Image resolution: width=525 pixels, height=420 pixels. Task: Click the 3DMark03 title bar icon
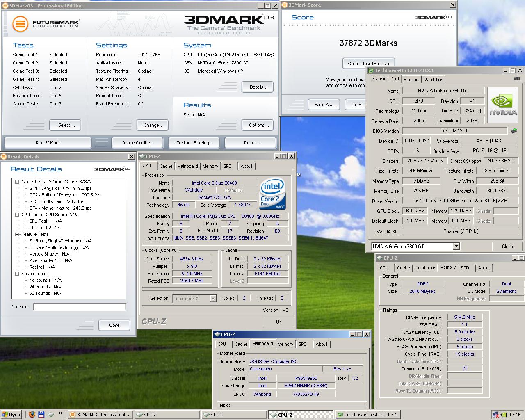[x=5, y=6]
